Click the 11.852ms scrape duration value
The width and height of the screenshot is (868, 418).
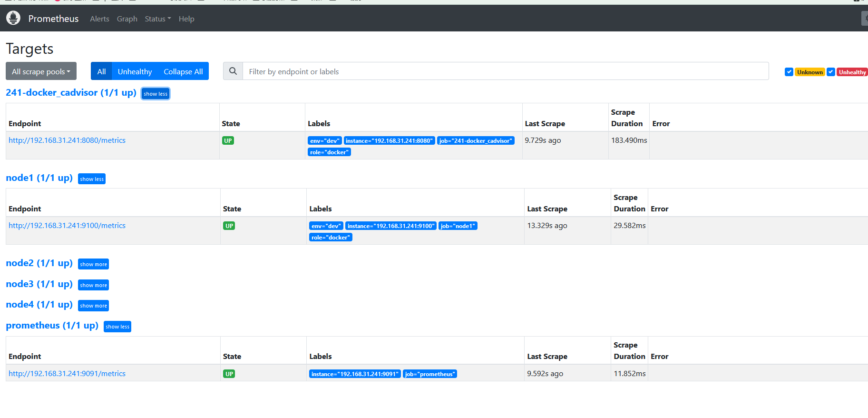630,374
